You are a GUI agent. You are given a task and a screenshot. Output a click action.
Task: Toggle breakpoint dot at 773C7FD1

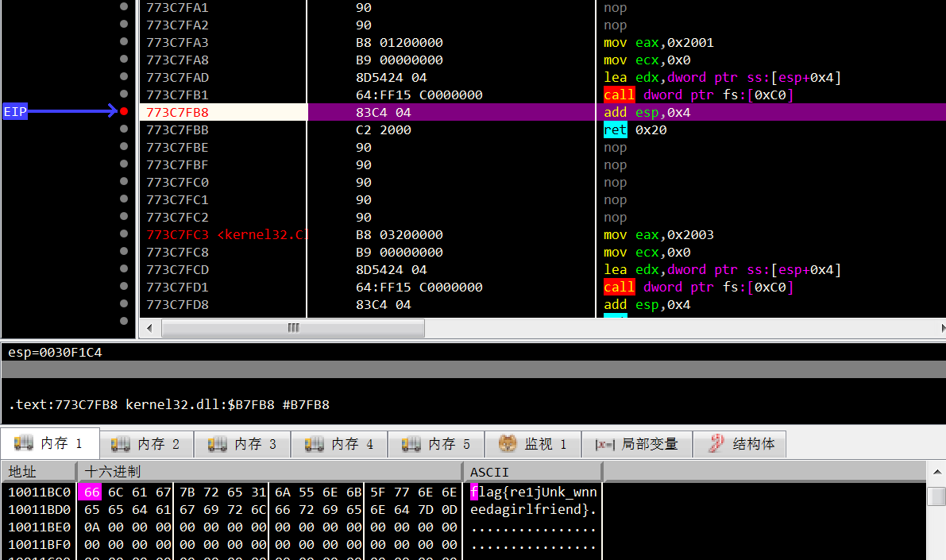coord(124,286)
